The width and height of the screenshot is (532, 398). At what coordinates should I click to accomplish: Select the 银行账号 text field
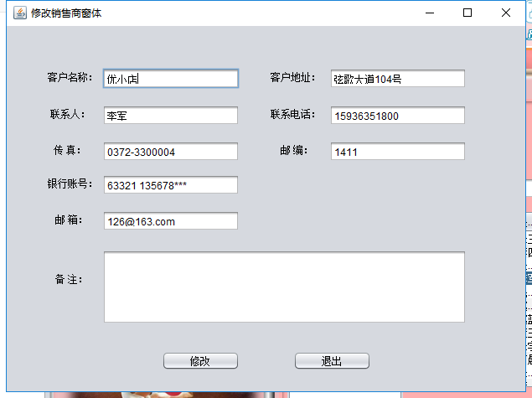click(171, 185)
